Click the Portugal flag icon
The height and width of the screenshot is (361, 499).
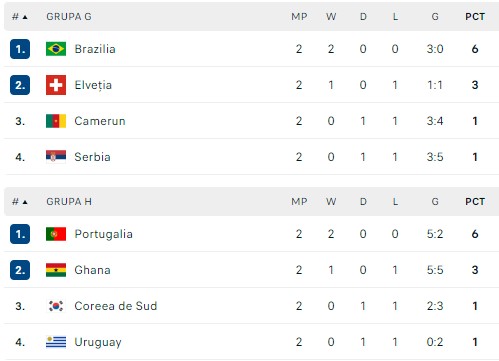[56, 234]
